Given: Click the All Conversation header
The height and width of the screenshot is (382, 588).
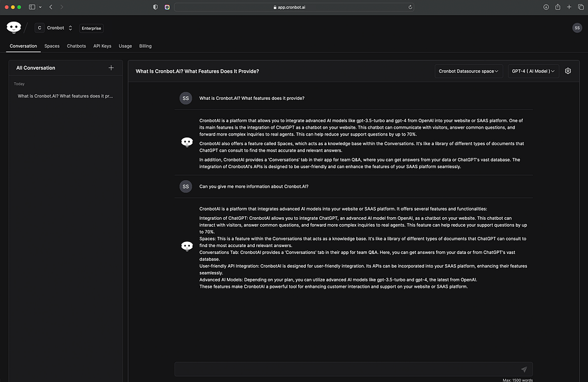Looking at the screenshot, I should tap(36, 68).
